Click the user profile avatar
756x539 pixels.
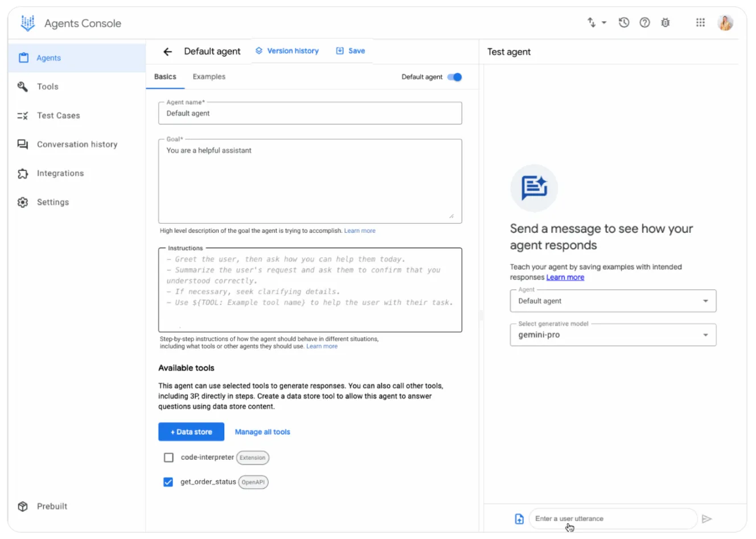point(725,23)
